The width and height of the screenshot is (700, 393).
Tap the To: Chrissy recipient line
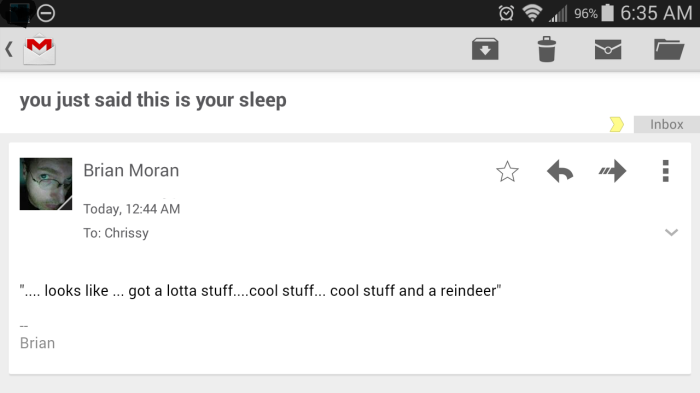click(x=116, y=233)
